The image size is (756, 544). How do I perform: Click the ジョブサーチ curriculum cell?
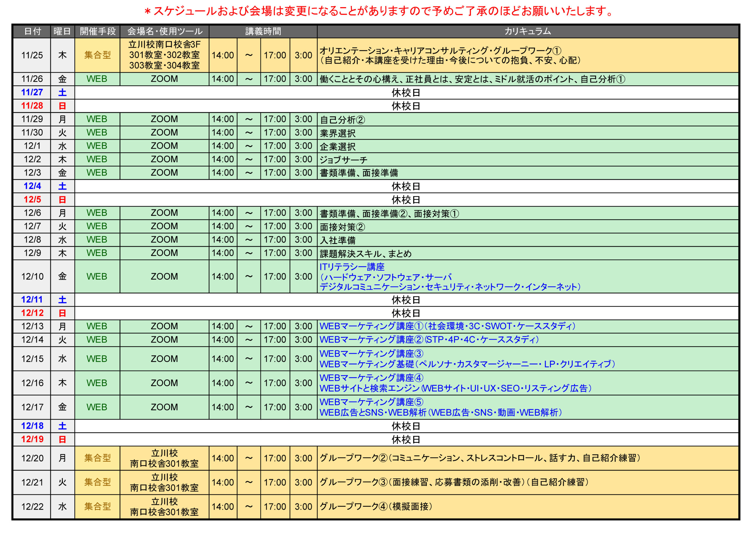click(528, 160)
